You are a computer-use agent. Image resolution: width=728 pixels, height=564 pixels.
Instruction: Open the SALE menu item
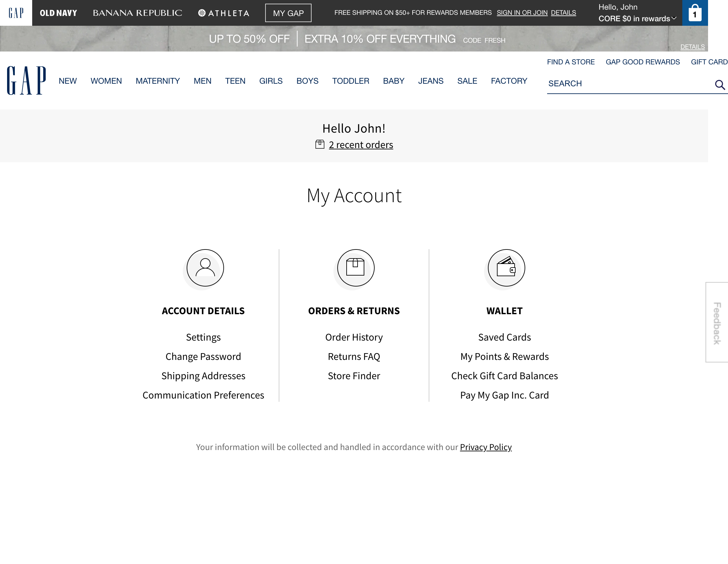point(467,81)
